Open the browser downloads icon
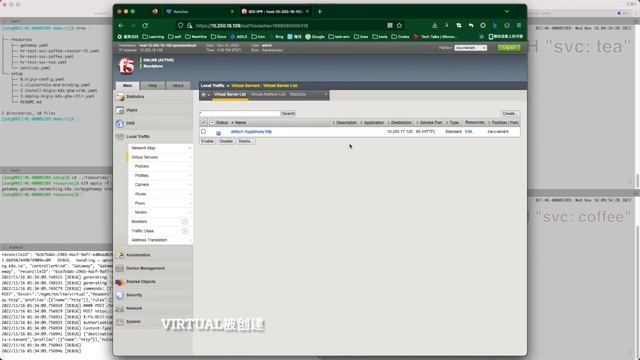Image resolution: width=640 pixels, height=360 pixels. [435, 25]
